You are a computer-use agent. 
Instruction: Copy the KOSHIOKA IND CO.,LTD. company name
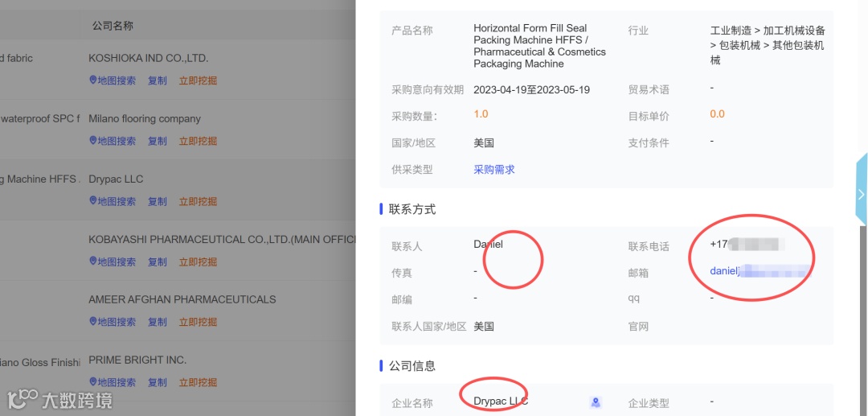pyautogui.click(x=158, y=80)
